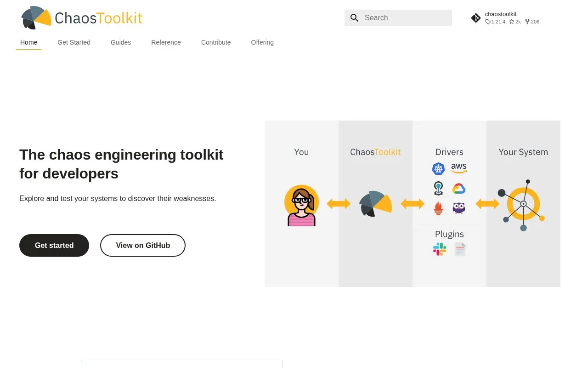Click the report document plugin icon
The image size is (588, 368).
pyautogui.click(x=460, y=249)
